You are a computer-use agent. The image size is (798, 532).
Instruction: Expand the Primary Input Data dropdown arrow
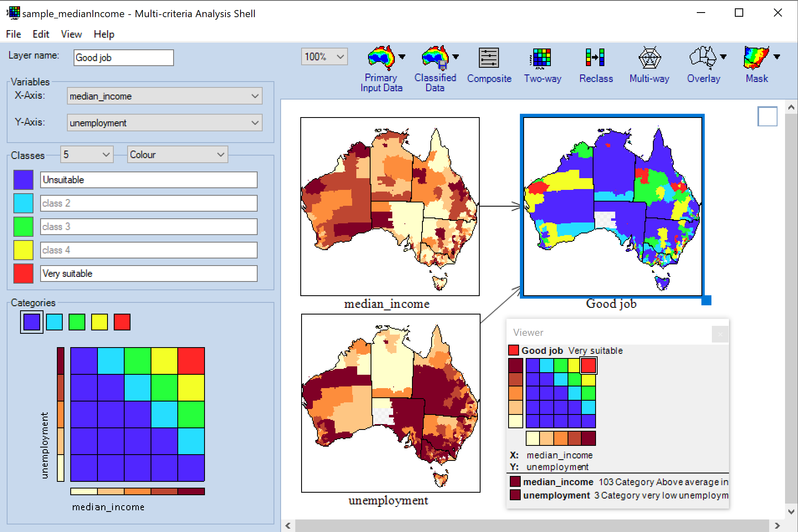(x=402, y=56)
